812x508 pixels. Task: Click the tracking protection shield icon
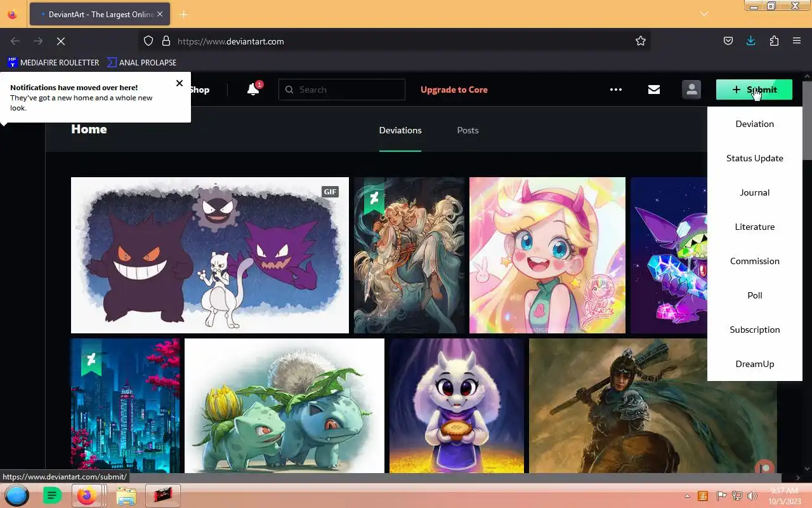click(x=148, y=41)
